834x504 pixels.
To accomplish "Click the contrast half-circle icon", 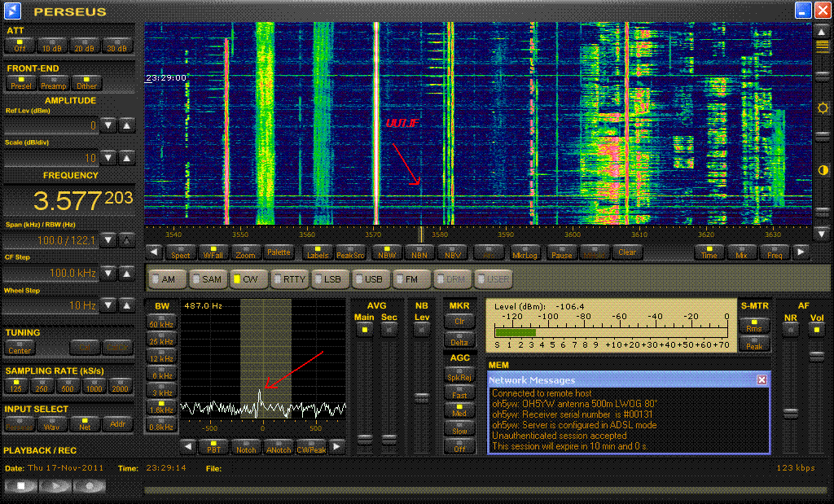I will coord(823,170).
